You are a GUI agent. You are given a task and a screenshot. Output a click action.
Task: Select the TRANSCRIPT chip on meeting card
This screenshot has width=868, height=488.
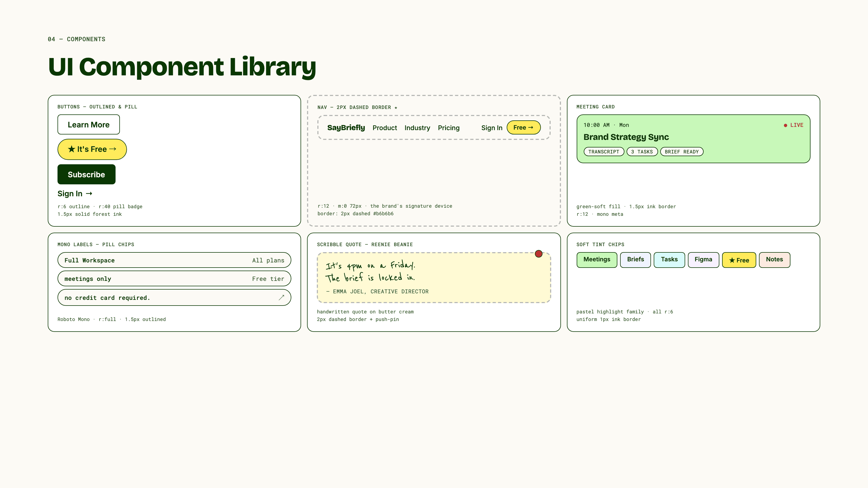[x=604, y=152]
